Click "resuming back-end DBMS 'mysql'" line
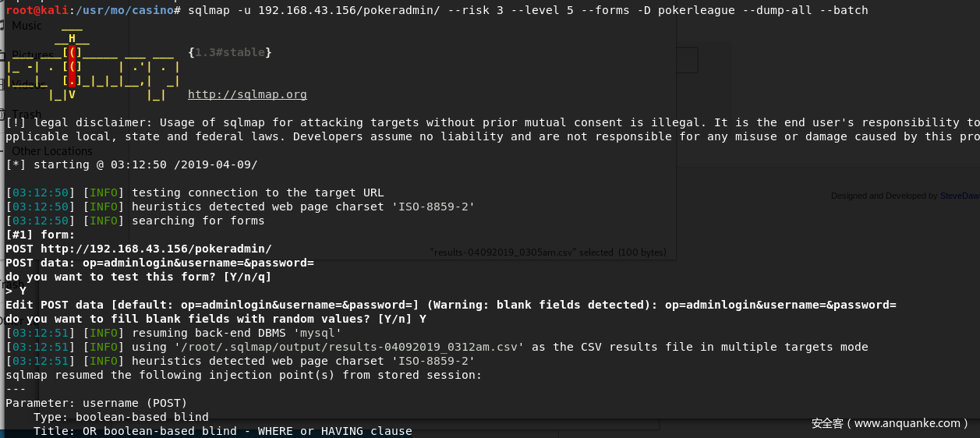The image size is (980, 438). point(174,334)
